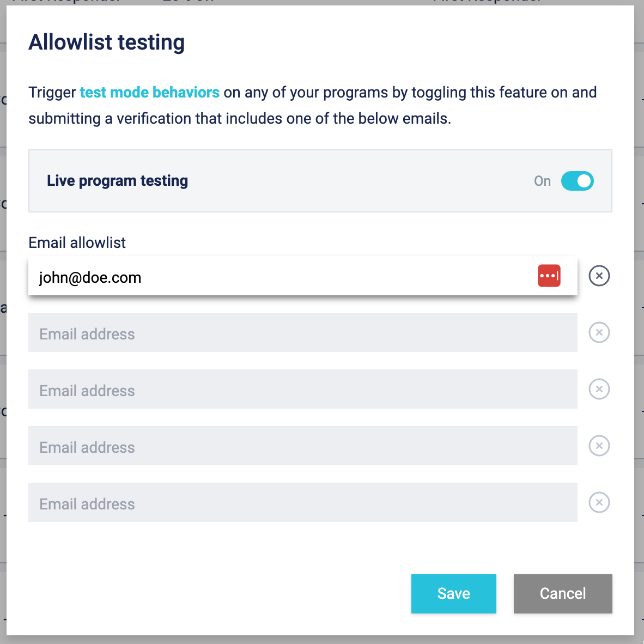The width and height of the screenshot is (644, 644).
Task: Clear the third email allowlist row
Action: [x=599, y=389]
